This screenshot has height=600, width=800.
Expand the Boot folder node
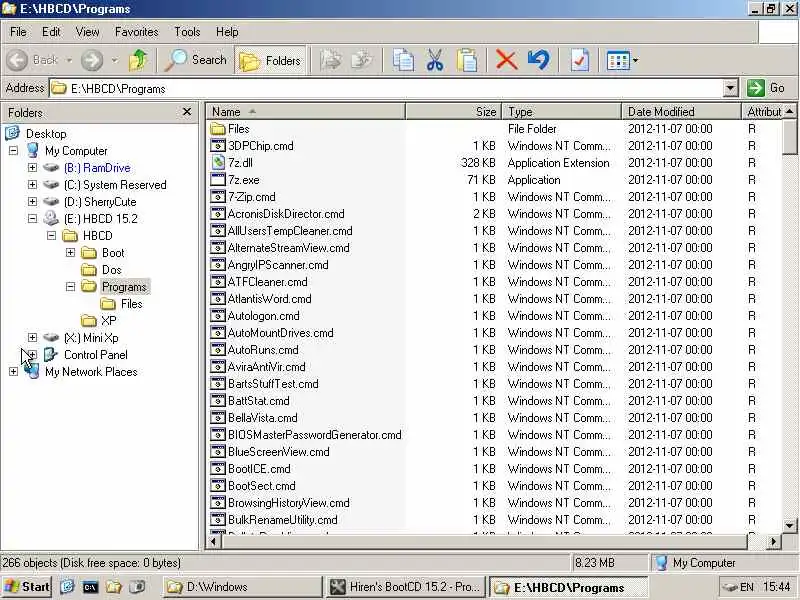click(x=70, y=253)
